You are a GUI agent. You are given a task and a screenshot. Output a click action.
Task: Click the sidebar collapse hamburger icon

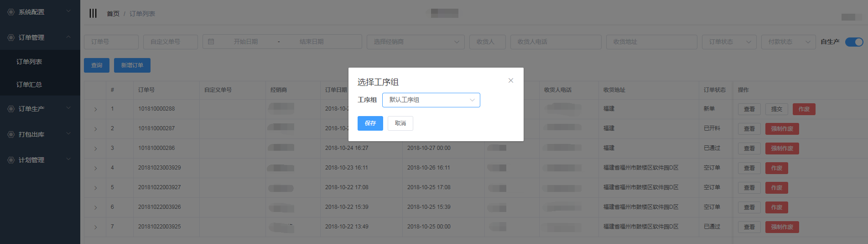coord(93,13)
